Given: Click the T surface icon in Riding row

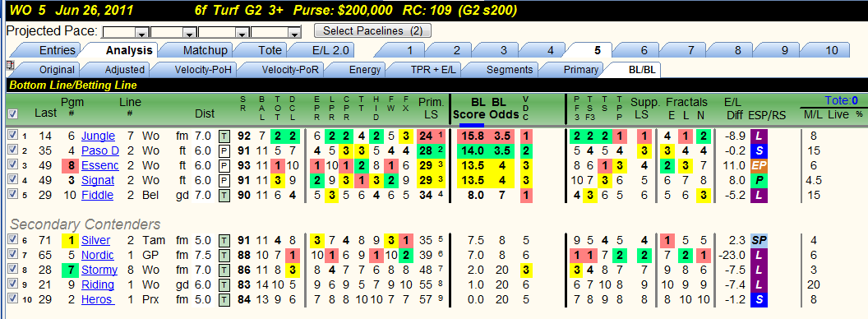Looking at the screenshot, I should coord(224,284).
